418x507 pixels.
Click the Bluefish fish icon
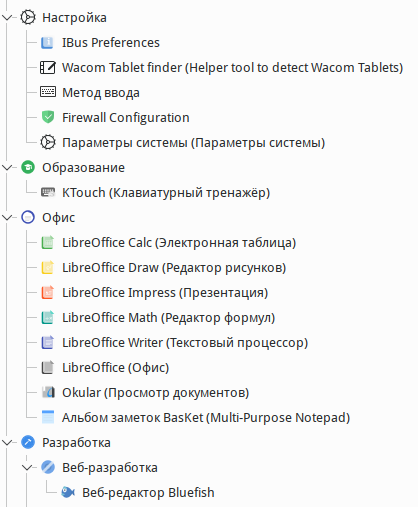tap(68, 492)
